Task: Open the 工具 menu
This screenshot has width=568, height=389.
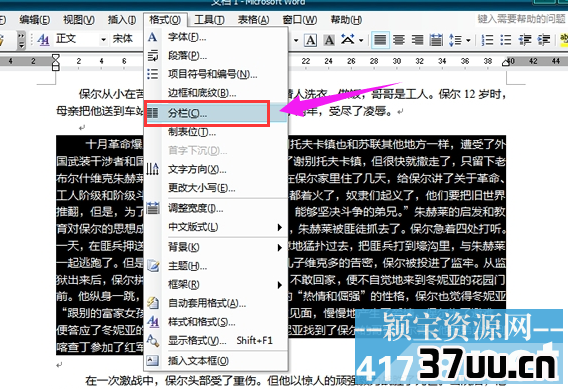Action: [209, 20]
